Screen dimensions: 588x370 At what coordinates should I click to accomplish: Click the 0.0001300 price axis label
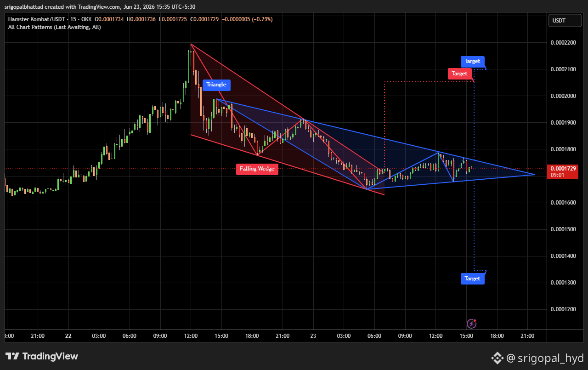563,283
